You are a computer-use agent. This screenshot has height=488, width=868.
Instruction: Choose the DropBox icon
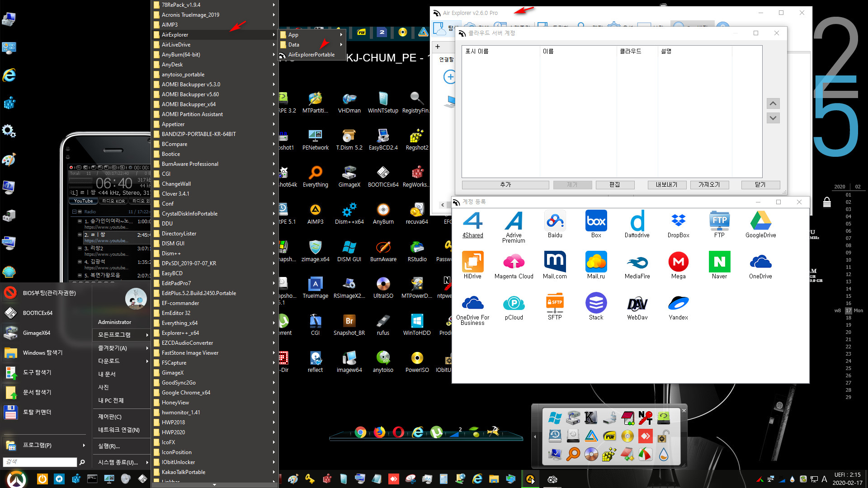(x=679, y=225)
